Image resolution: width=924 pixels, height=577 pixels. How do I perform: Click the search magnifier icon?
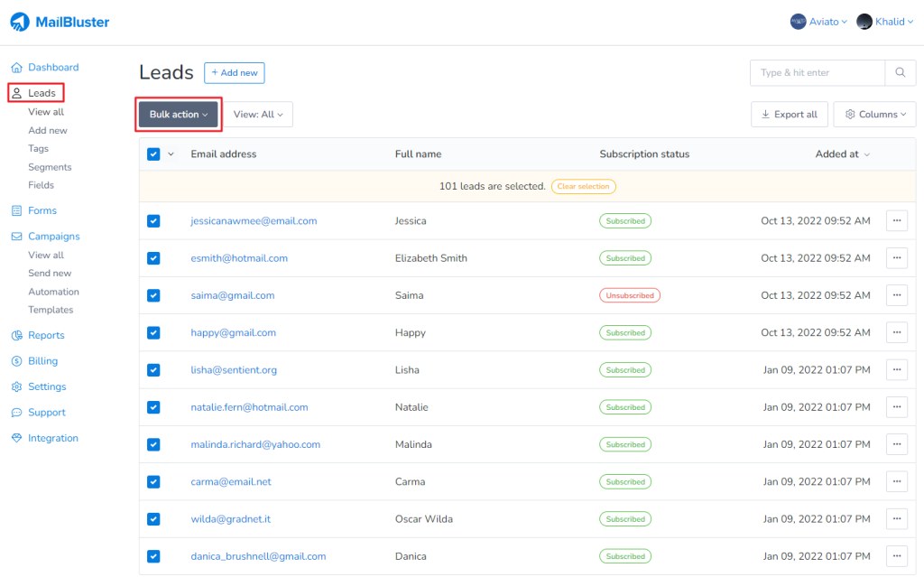point(900,71)
